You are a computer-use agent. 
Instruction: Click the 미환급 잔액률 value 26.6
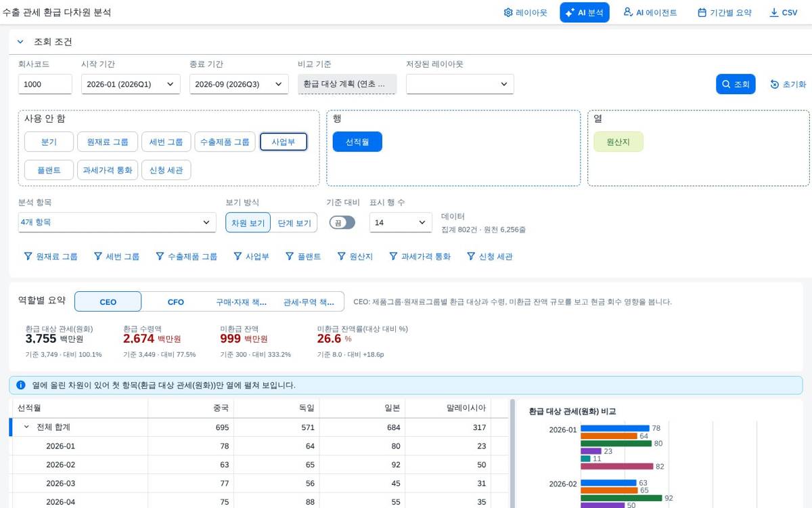(x=329, y=339)
